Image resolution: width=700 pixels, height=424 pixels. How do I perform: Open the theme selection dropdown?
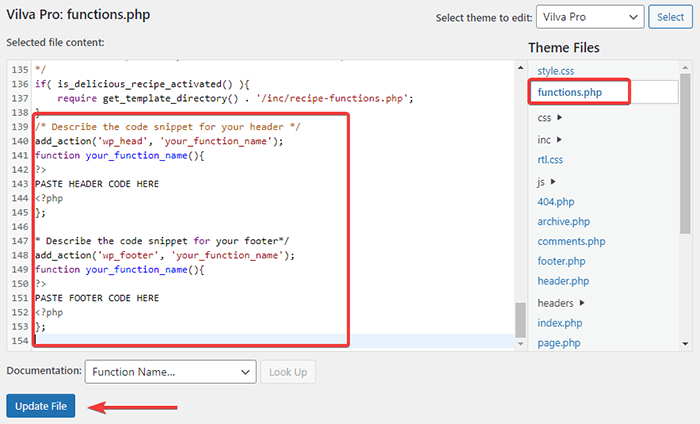pos(589,17)
